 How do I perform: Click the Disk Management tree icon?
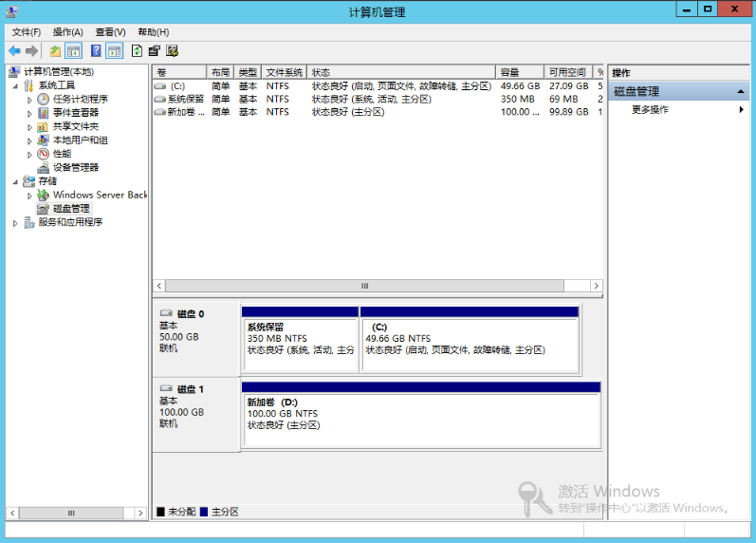tap(43, 209)
